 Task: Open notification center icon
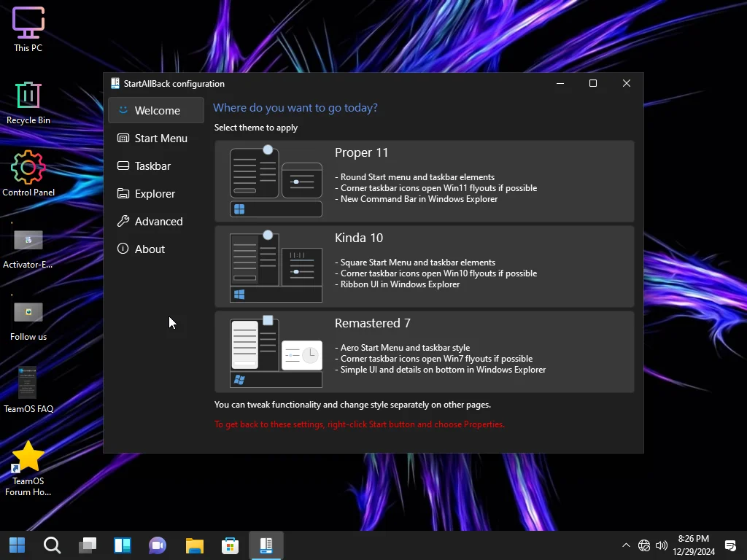point(730,545)
